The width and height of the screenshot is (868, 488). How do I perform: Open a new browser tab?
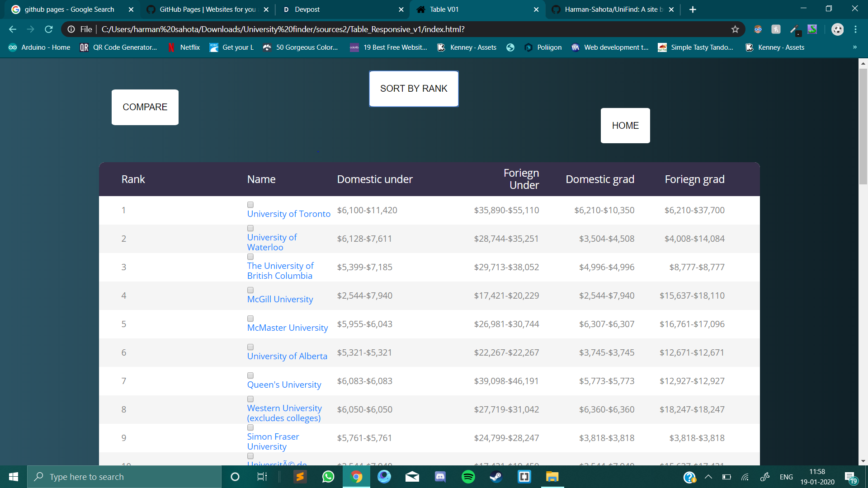[x=693, y=9]
